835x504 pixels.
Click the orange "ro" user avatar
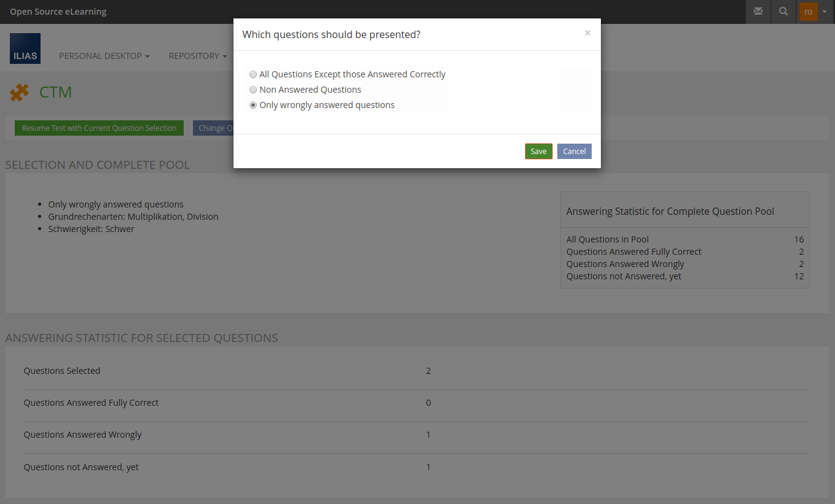[x=808, y=12]
